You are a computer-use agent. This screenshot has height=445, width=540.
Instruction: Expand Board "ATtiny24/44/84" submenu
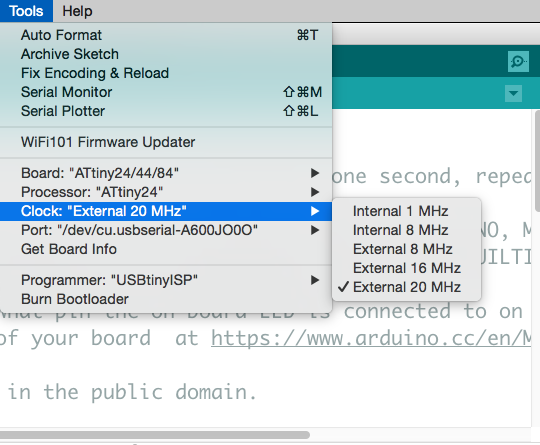pos(166,173)
